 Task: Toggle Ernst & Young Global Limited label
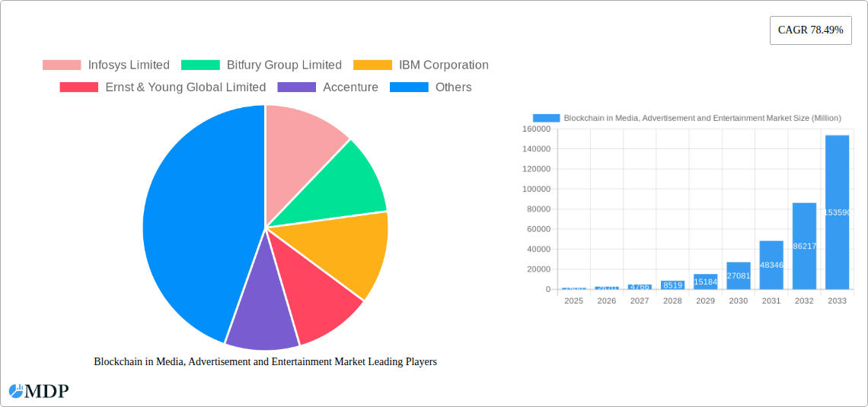tap(186, 87)
